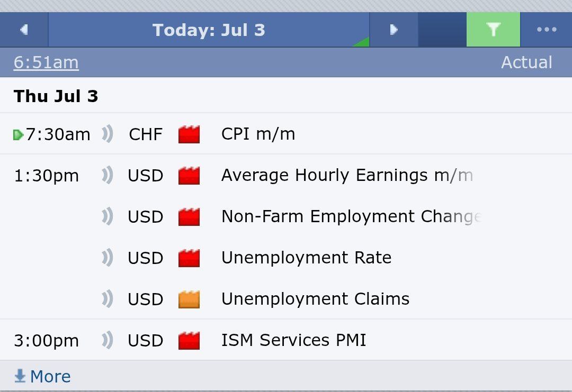
Task: Click the dark blue box beside the filter
Action: click(442, 30)
